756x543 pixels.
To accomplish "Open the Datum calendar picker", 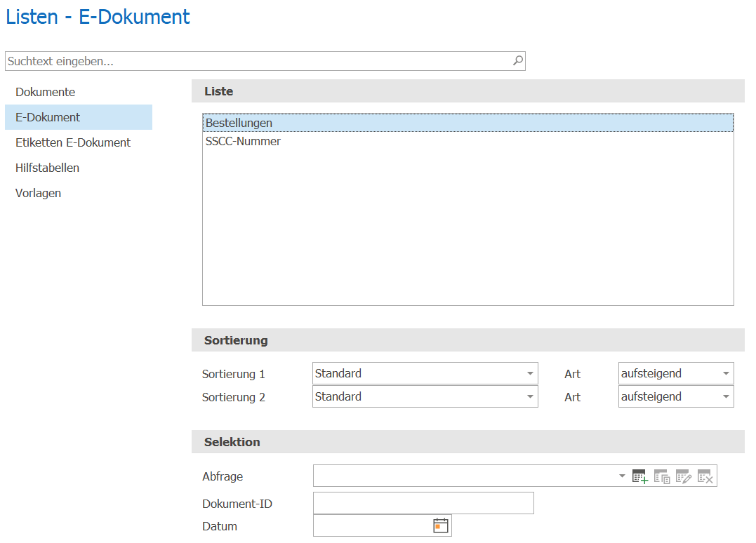I will [441, 525].
